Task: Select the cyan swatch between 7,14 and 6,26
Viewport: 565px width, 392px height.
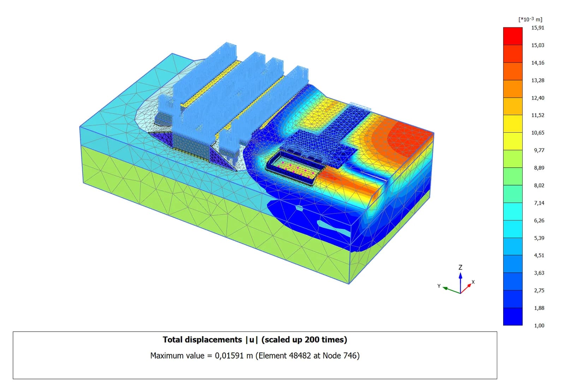Action: tap(513, 211)
